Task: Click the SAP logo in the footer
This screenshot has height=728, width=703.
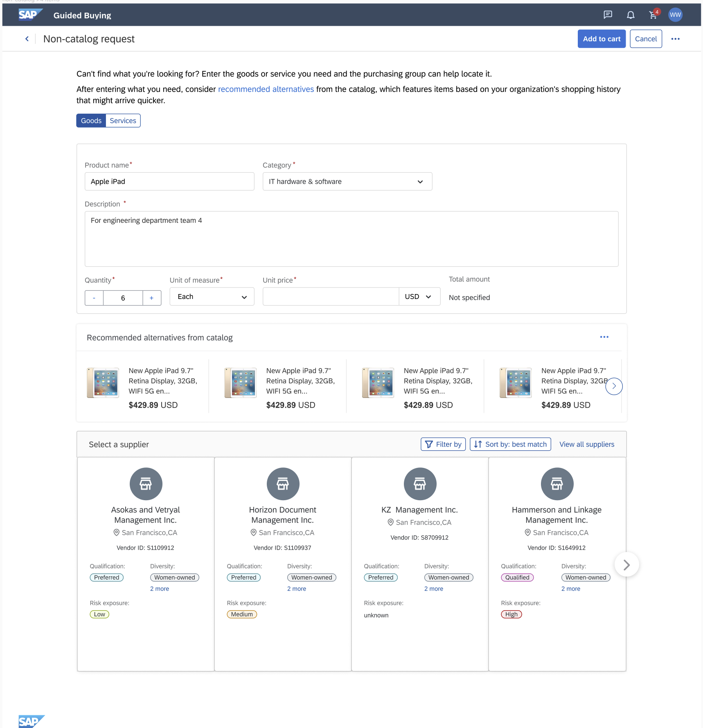Action: (x=32, y=721)
